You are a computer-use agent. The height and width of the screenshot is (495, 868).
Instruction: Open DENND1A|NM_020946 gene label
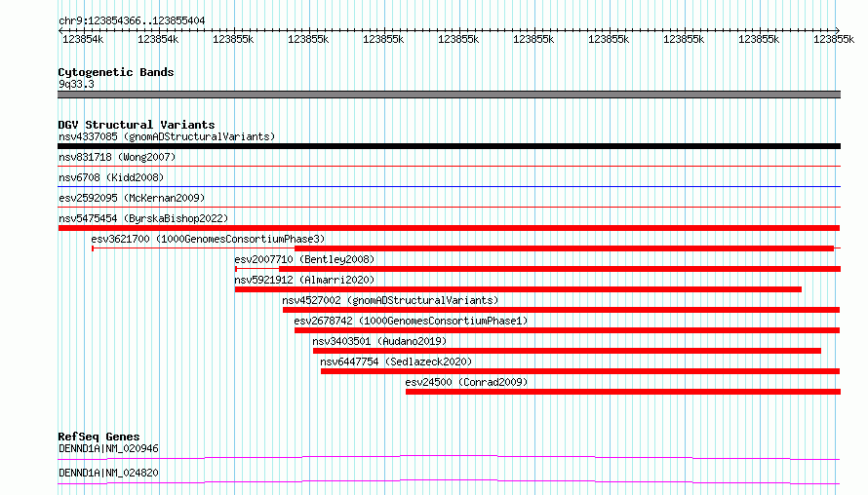tap(108, 448)
